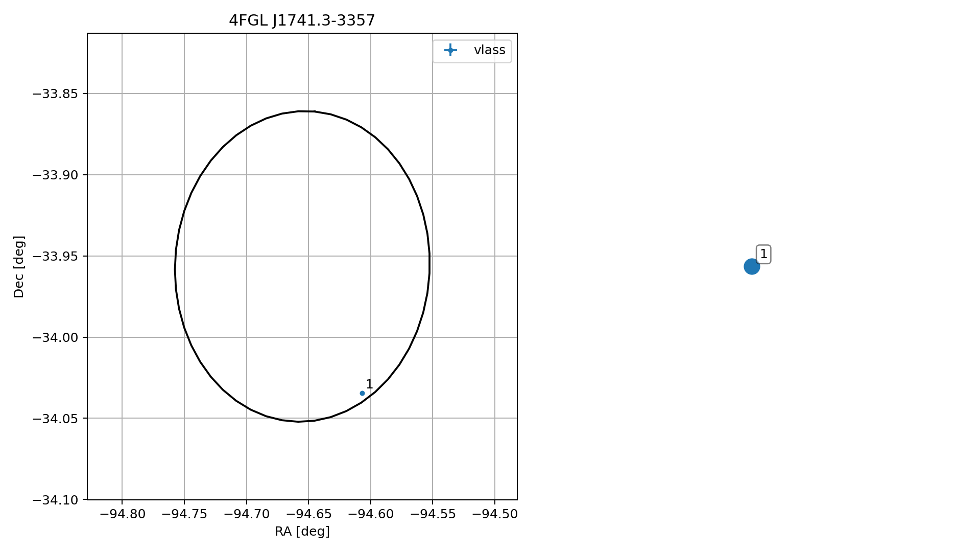Click the −94.65 RA tick label
Screen dimensions: 980x552
point(308,514)
